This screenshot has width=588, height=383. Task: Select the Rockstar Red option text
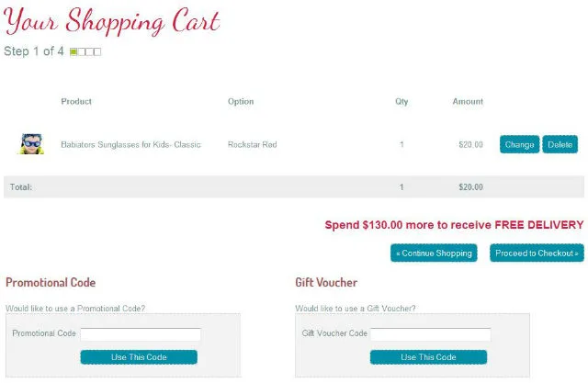pos(252,145)
